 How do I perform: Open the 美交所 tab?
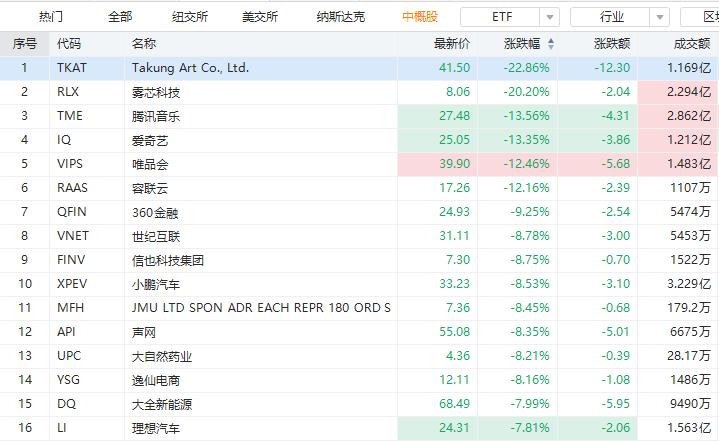coord(260,17)
